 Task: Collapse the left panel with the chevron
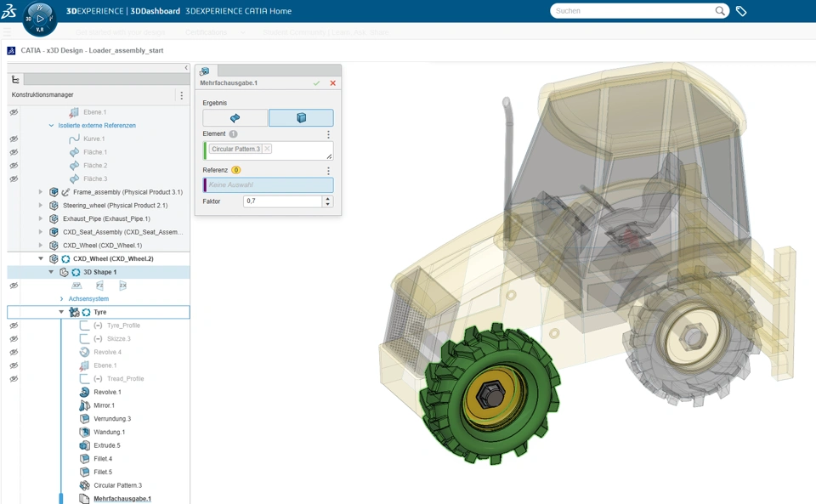[x=186, y=68]
